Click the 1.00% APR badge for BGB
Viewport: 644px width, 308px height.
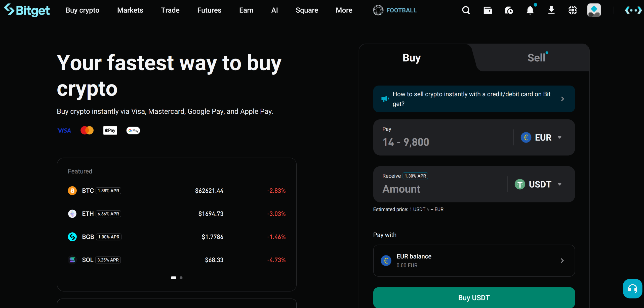(109, 237)
